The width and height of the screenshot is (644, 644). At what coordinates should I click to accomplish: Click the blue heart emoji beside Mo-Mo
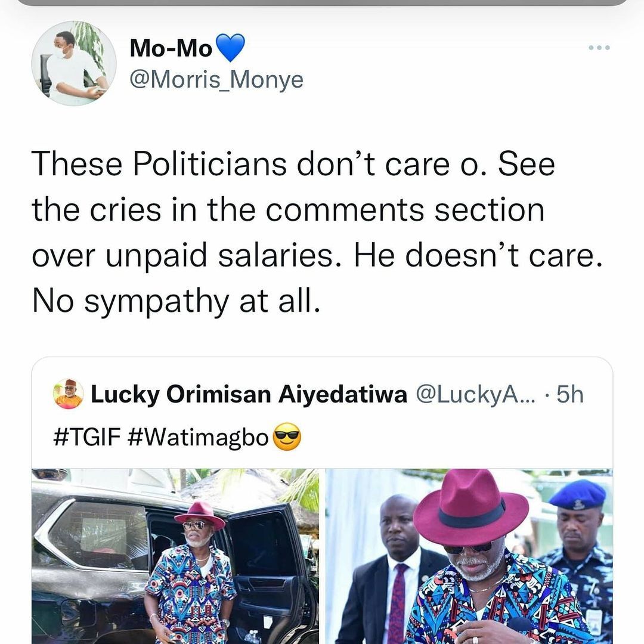(x=230, y=48)
